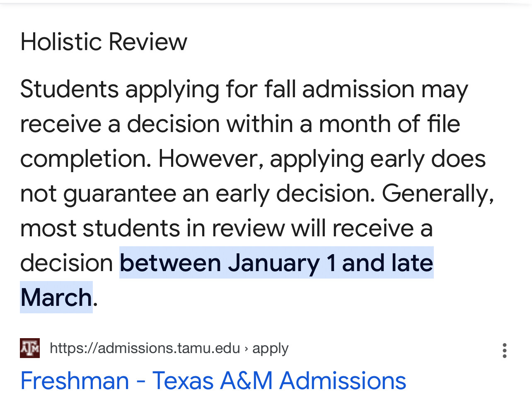532x411 pixels.
Task: Click the word "However," in the snippet
Action: point(210,159)
